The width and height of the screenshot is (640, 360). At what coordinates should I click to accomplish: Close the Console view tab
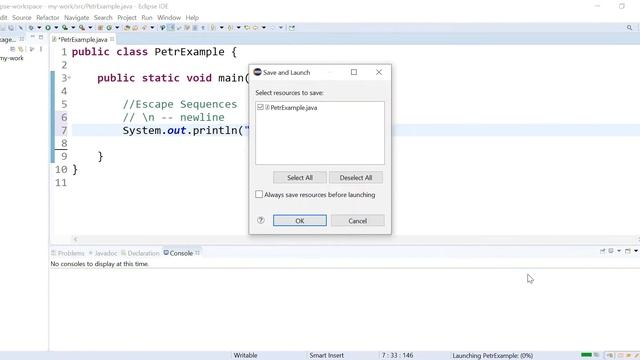click(198, 253)
